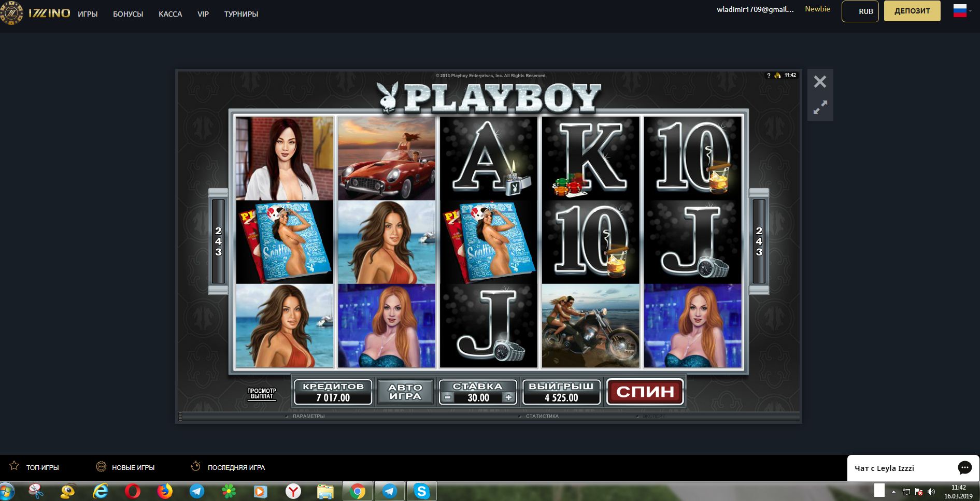This screenshot has width=980, height=501.
Task: Open the yellow ant mascot taskbar app
Action: (x=68, y=491)
